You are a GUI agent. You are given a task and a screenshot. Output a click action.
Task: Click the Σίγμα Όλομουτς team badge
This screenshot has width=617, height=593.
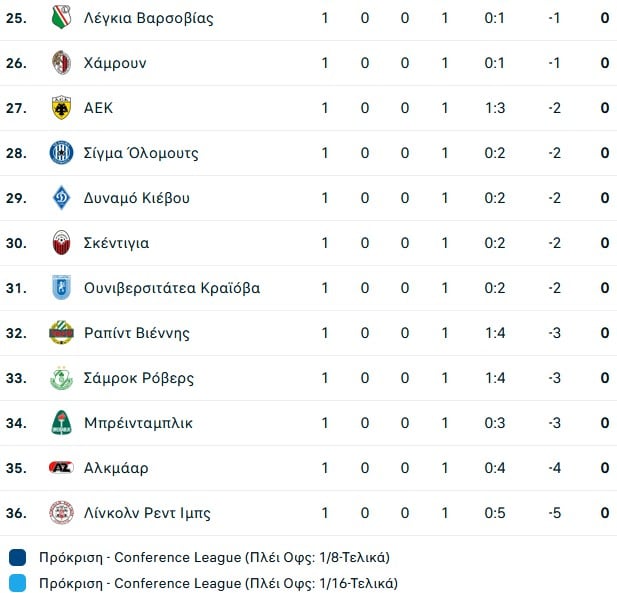click(62, 153)
